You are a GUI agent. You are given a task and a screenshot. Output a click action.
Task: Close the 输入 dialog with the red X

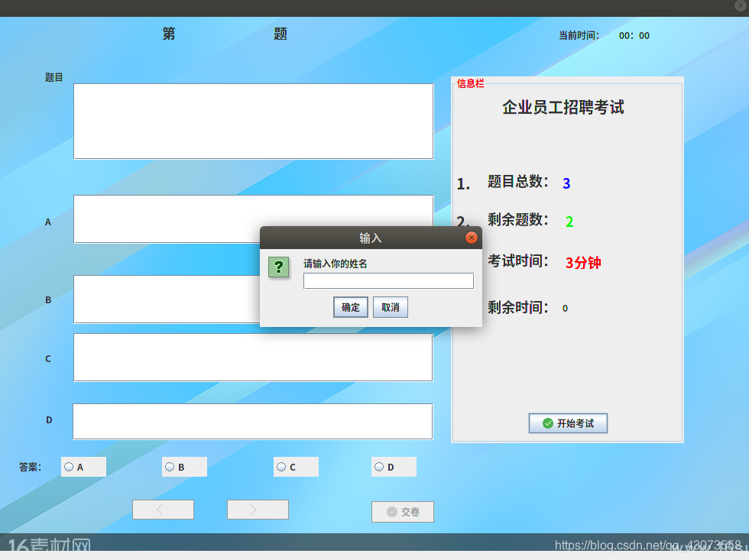pyautogui.click(x=471, y=238)
